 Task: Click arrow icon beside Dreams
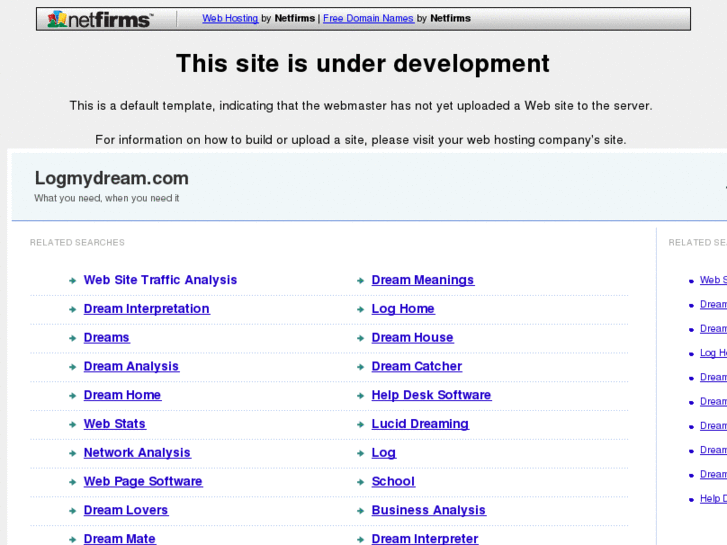pyautogui.click(x=72, y=338)
